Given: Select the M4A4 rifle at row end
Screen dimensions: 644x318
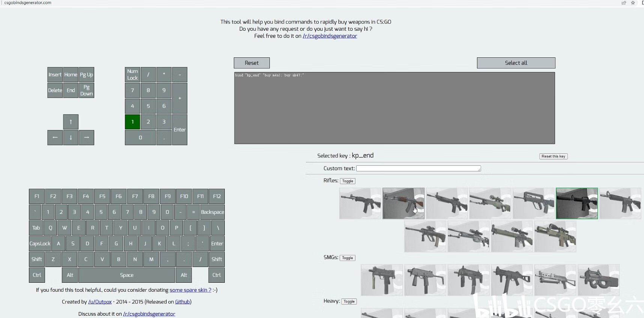Looking at the screenshot, I should (620, 203).
